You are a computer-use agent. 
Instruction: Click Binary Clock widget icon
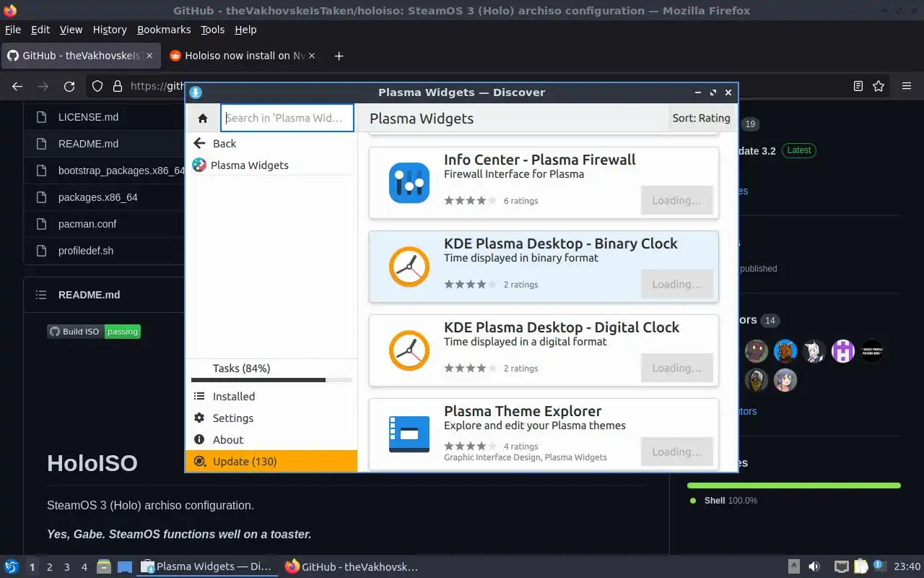click(x=409, y=267)
